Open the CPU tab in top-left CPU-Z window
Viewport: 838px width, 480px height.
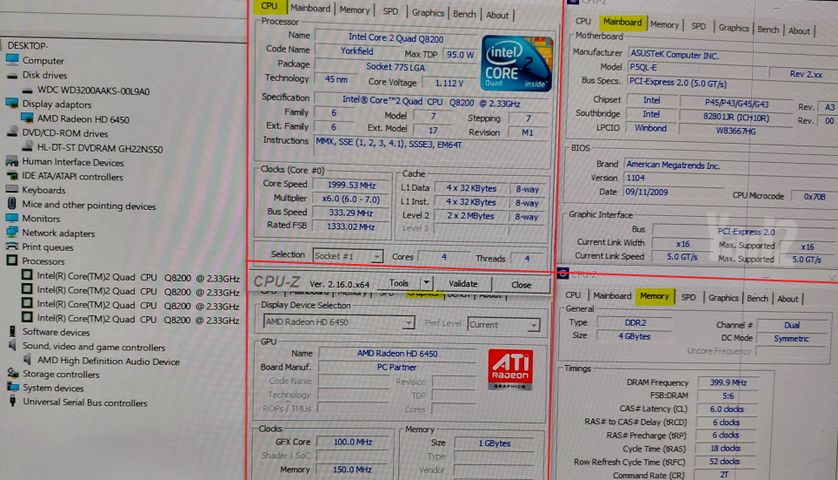tap(269, 6)
